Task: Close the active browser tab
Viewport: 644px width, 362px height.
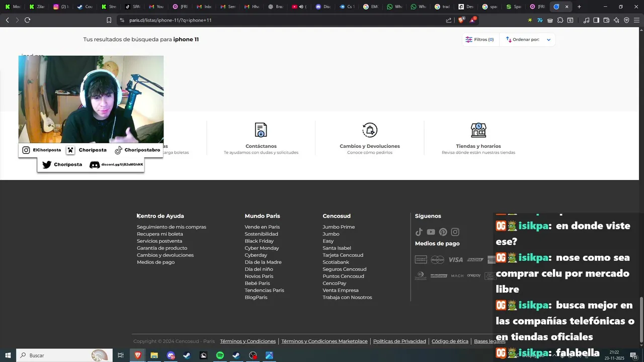Action: click(x=567, y=7)
